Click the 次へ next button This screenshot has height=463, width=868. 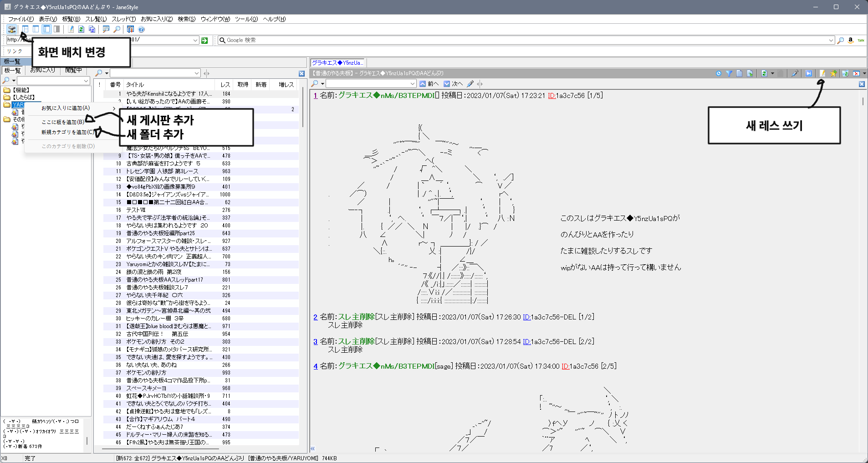coord(453,84)
